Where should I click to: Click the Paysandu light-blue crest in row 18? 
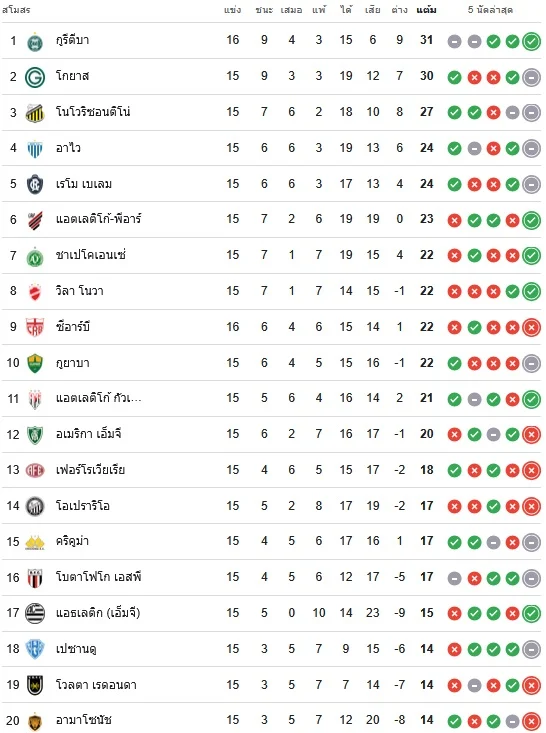pyautogui.click(x=35, y=649)
